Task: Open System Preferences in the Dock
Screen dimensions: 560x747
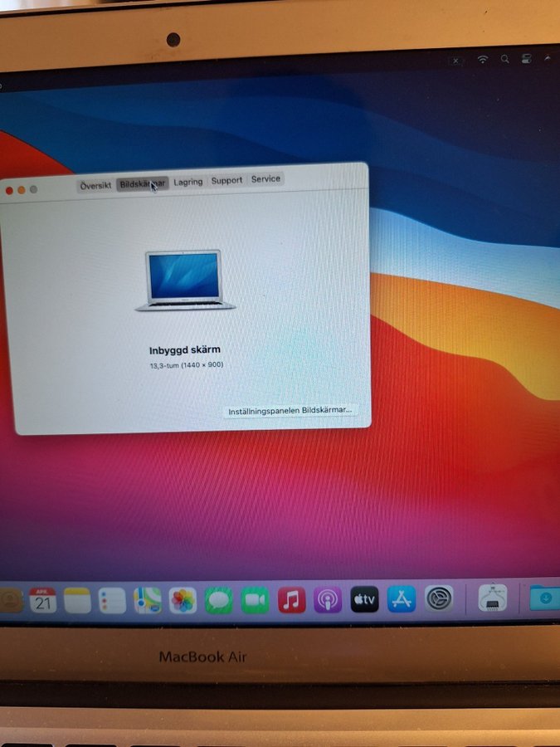Action: pos(439,598)
